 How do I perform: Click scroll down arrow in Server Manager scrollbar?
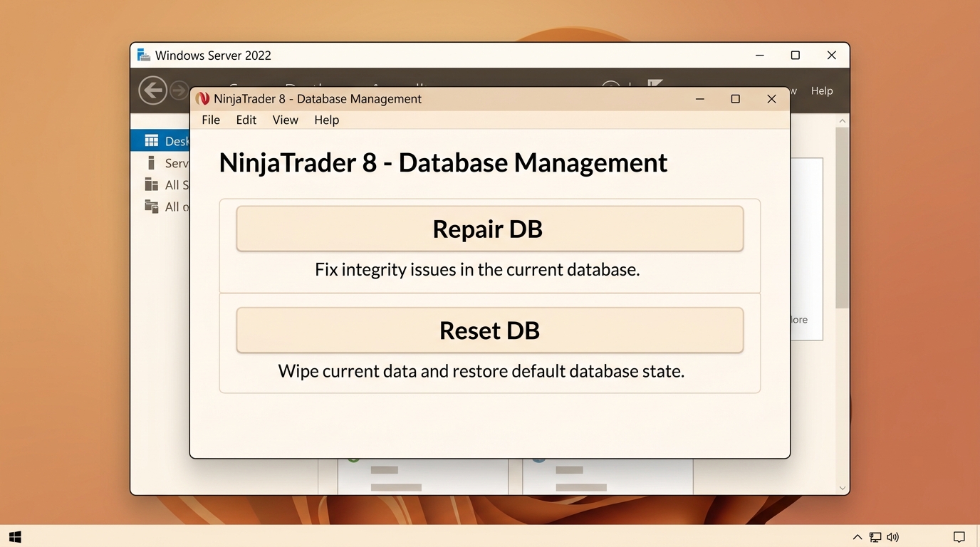click(x=843, y=488)
